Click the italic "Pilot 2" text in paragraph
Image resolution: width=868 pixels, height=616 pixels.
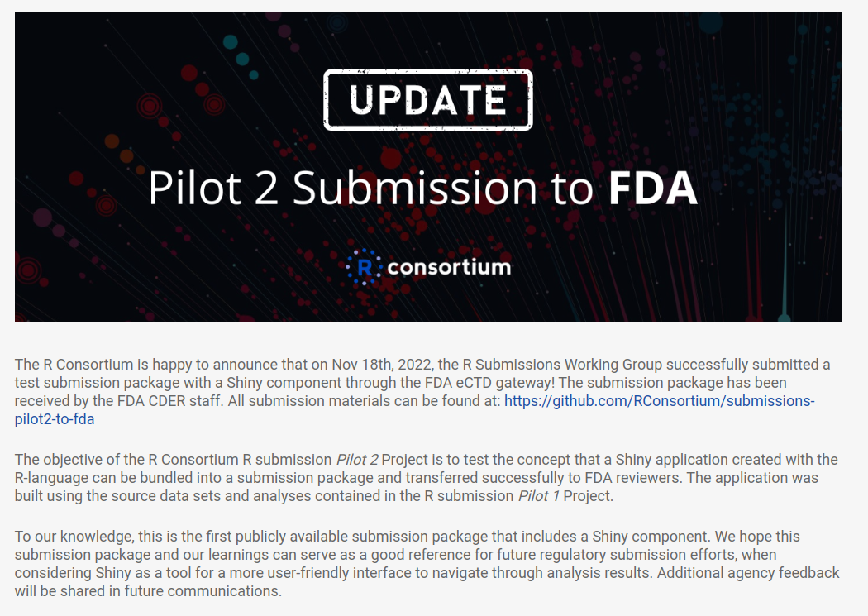(x=357, y=460)
